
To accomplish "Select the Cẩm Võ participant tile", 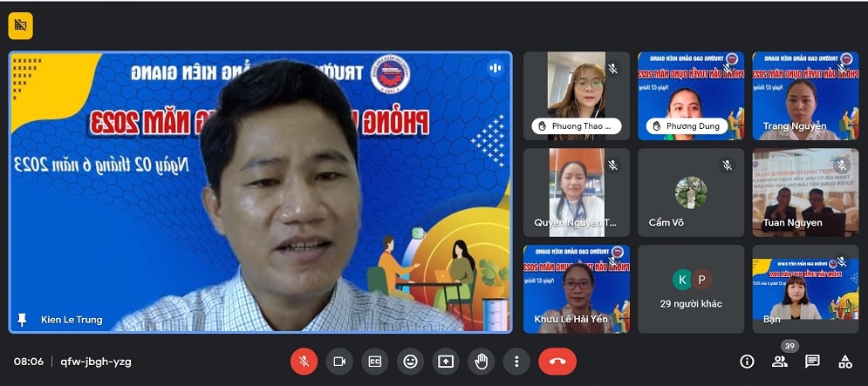I will tap(691, 192).
